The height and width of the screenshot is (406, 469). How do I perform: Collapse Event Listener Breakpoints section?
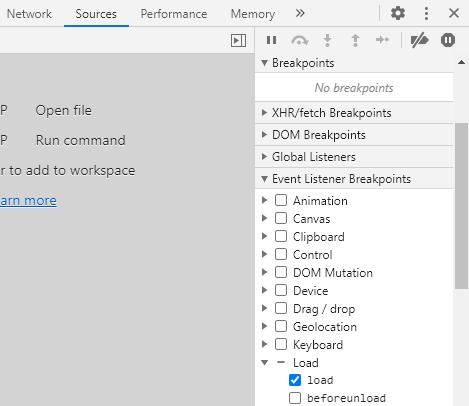click(354, 179)
